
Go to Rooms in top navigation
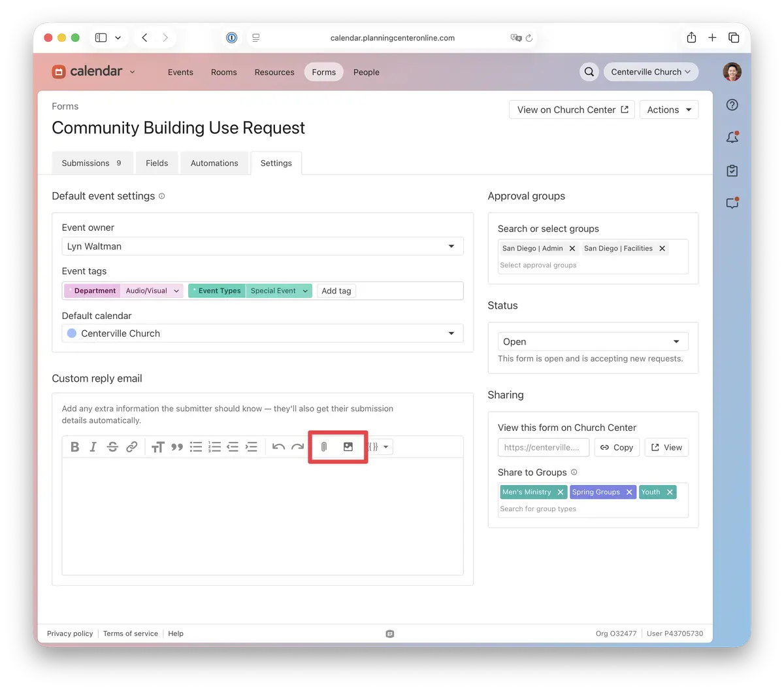pos(224,72)
